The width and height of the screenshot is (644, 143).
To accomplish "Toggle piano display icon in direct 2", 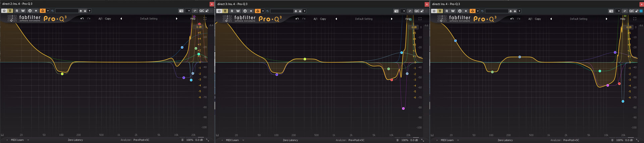I will pyautogui.click(x=2, y=135).
